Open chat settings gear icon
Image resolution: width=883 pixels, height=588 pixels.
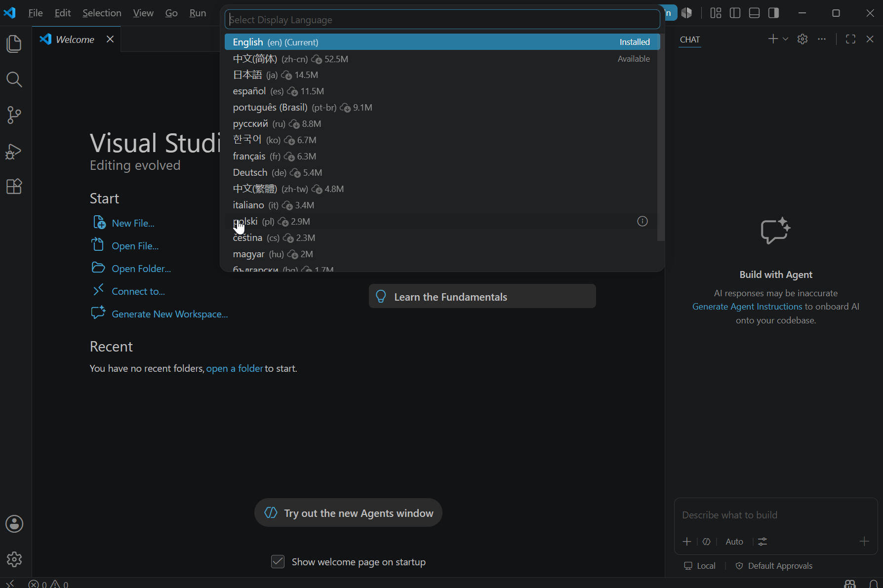tap(803, 39)
